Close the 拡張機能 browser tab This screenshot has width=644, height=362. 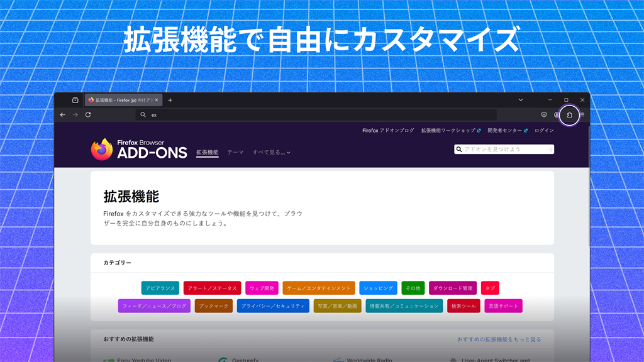(x=157, y=100)
